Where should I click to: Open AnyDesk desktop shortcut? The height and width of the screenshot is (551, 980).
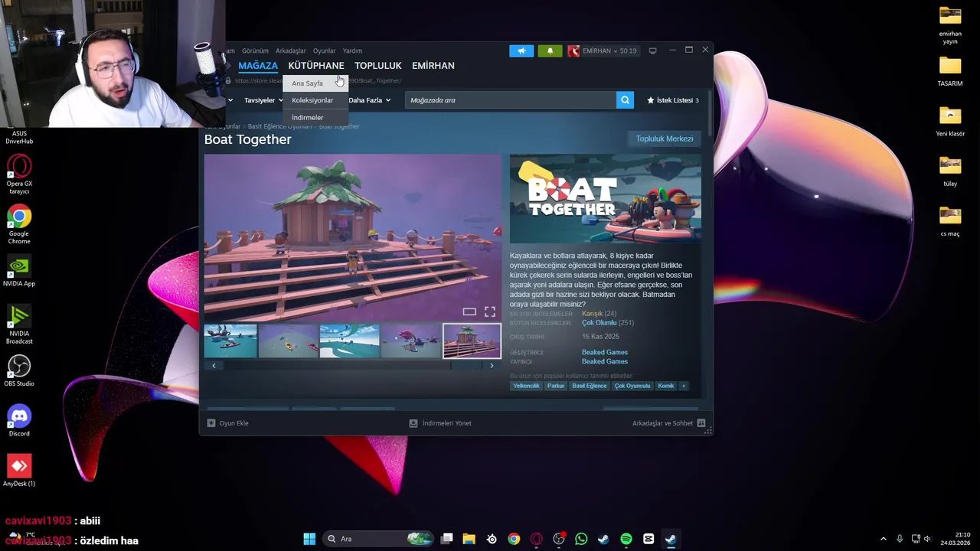19,471
